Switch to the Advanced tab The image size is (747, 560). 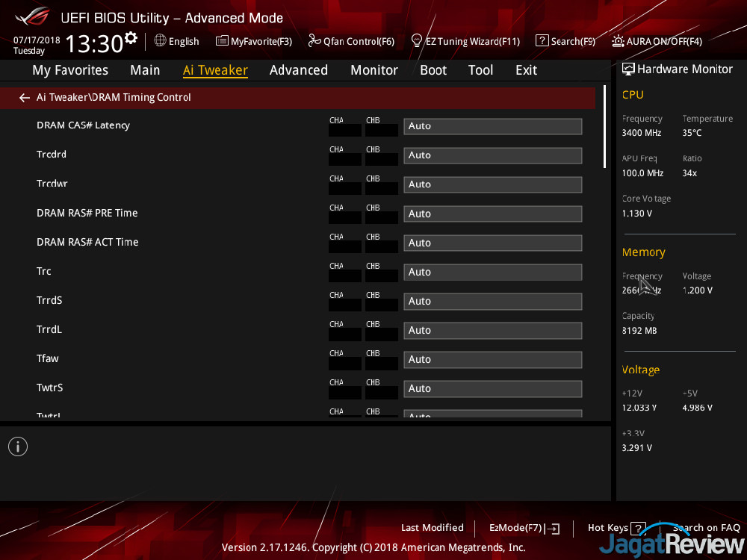pyautogui.click(x=298, y=70)
